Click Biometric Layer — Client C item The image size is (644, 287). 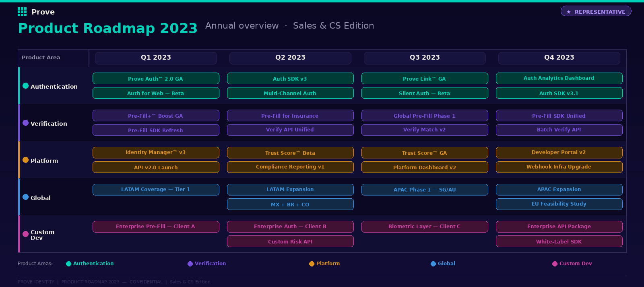tap(425, 227)
